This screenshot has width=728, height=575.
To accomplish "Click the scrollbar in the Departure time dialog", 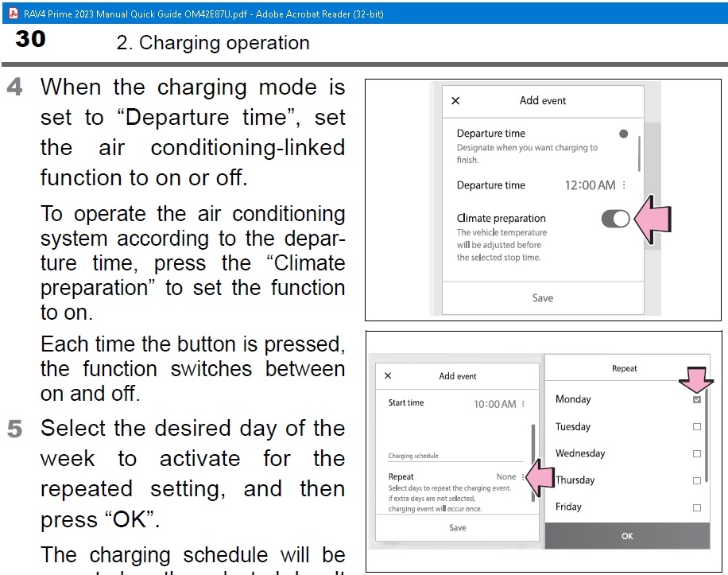I will (639, 153).
